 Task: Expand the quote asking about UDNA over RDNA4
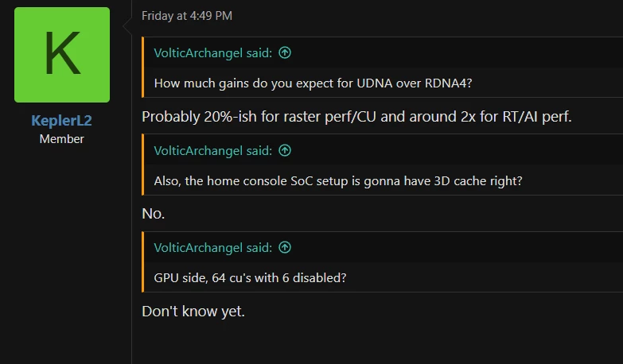[313, 83]
